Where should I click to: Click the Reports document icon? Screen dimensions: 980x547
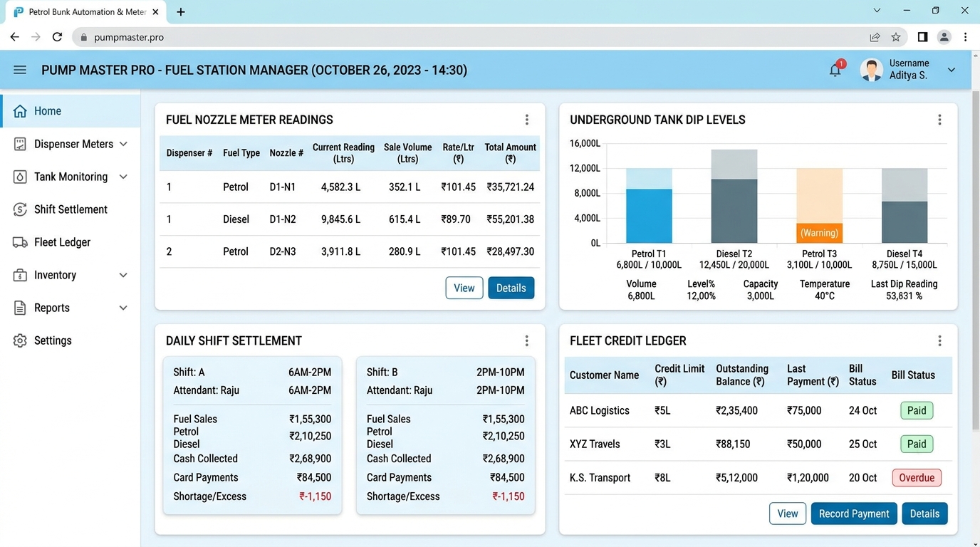click(x=20, y=308)
